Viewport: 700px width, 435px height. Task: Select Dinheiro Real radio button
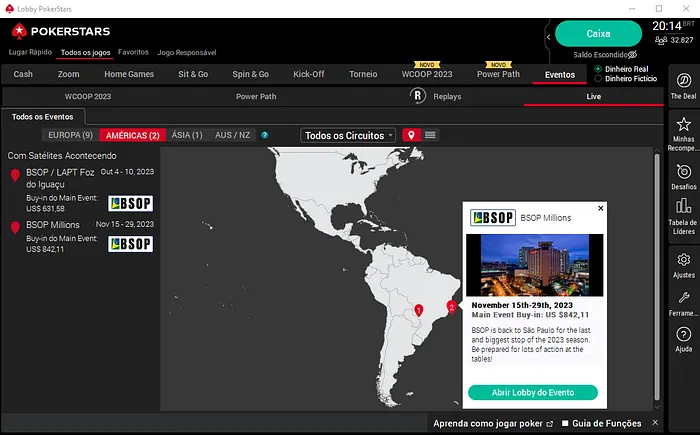(598, 69)
